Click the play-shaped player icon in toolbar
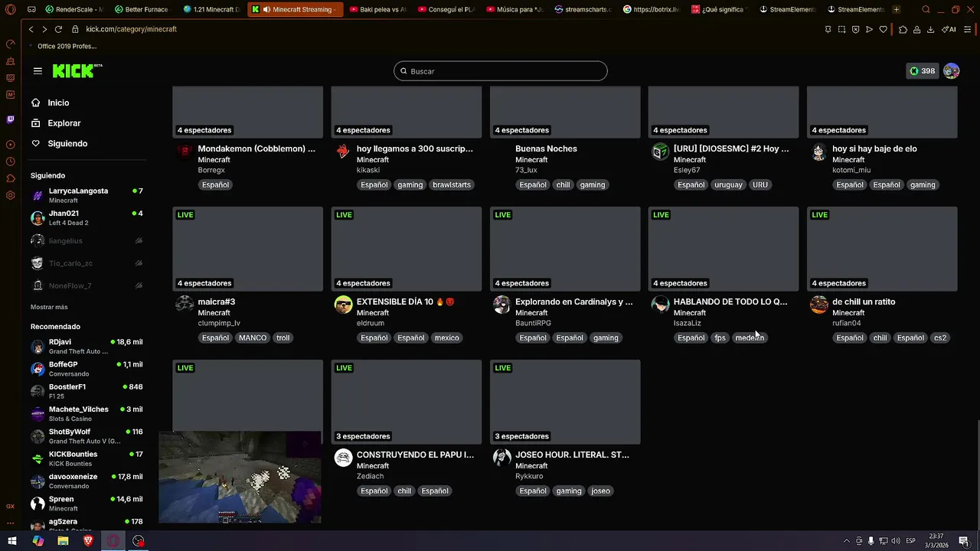Image resolution: width=980 pixels, height=551 pixels. [x=869, y=29]
